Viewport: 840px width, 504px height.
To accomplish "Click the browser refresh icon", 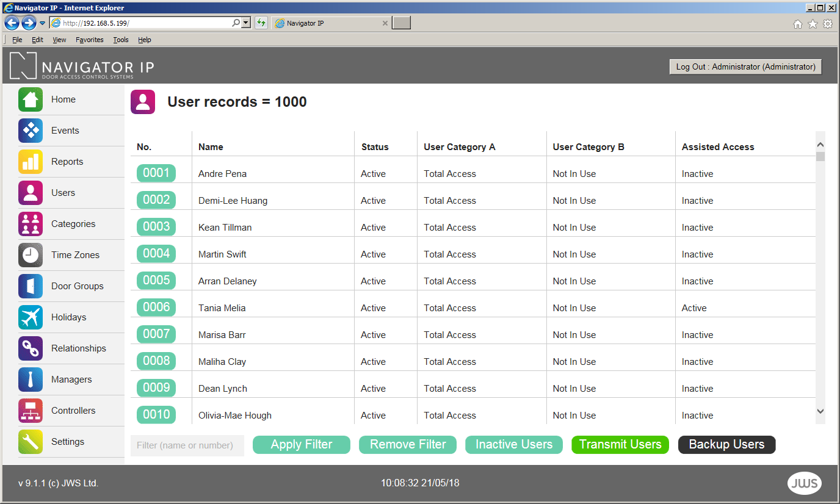I will point(261,23).
